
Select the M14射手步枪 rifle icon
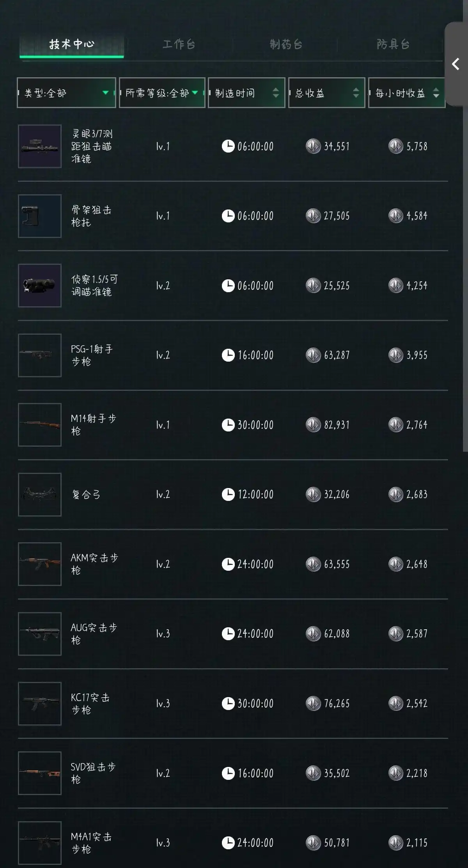click(40, 425)
